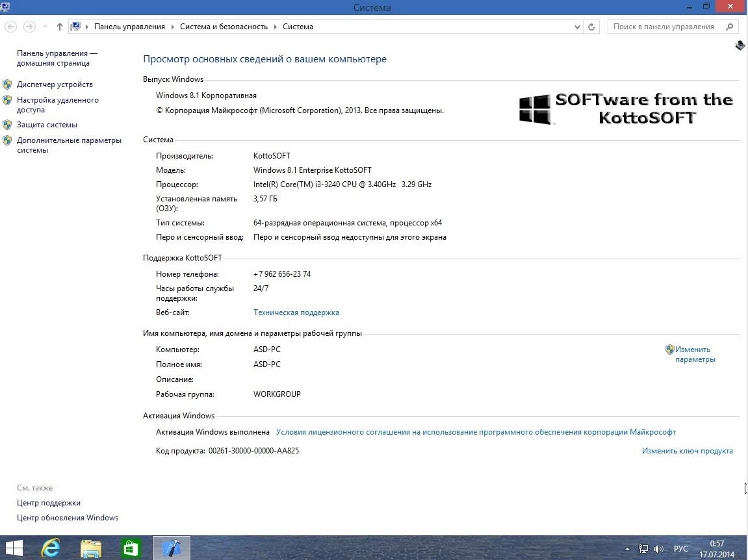Open Панель управления — домашняя страница
This screenshot has height=560, width=748.
(x=57, y=58)
